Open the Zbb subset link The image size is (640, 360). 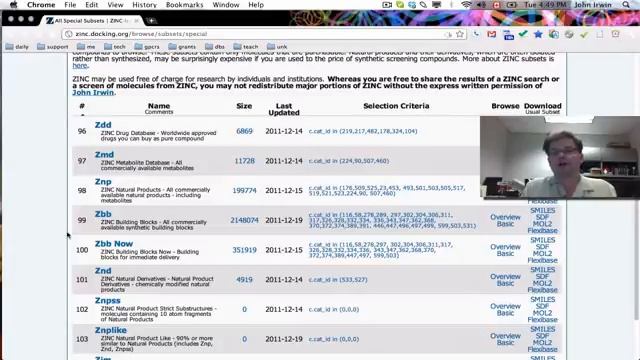(103, 214)
